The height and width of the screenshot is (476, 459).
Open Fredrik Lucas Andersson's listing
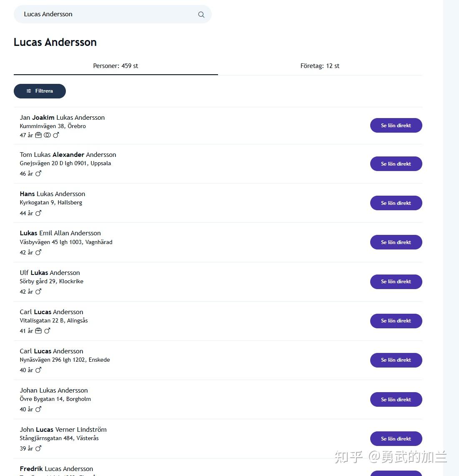click(56, 469)
